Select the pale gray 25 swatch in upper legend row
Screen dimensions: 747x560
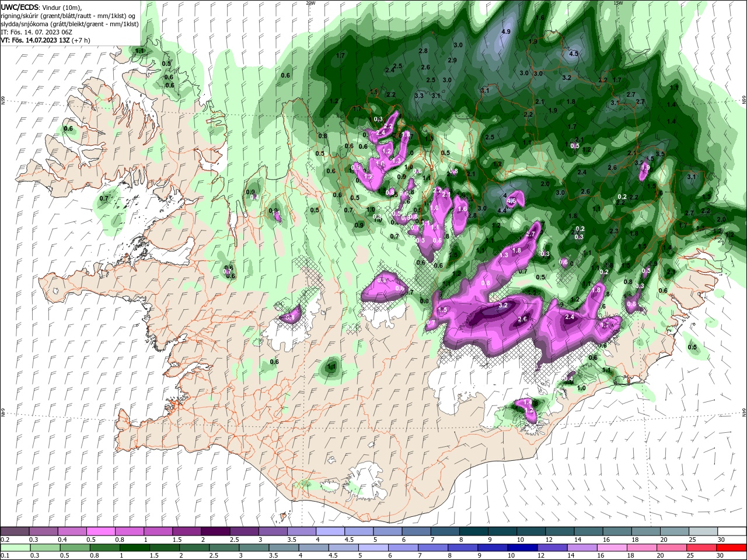(703, 531)
